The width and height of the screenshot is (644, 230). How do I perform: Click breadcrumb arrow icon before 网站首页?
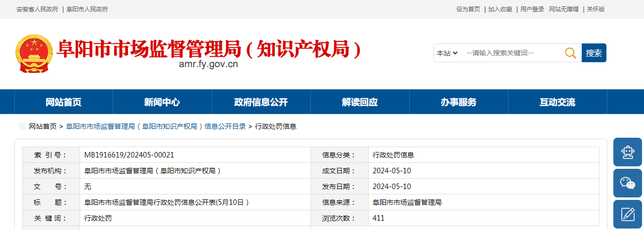click(22, 126)
